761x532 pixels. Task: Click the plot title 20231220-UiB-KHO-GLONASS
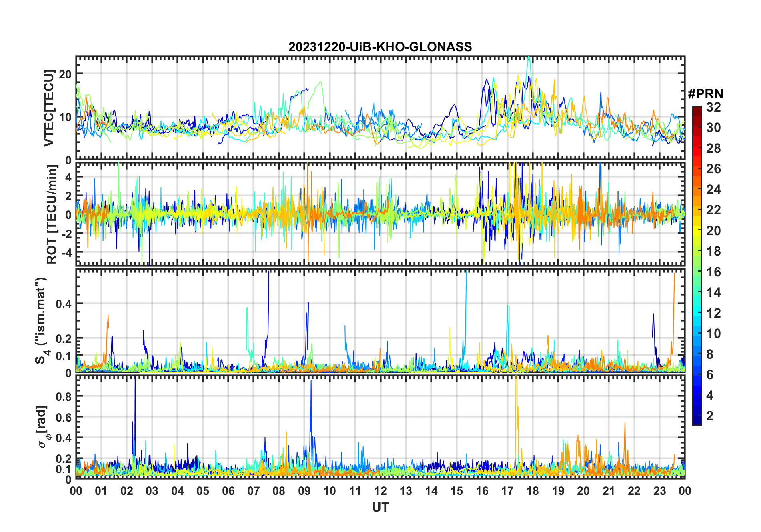coord(380,47)
